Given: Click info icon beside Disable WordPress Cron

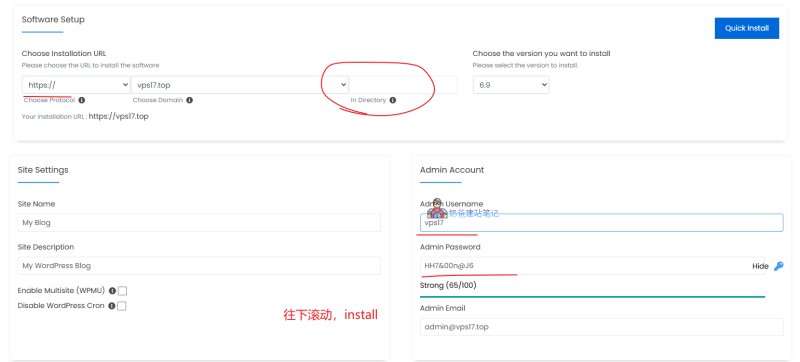Looking at the screenshot, I should coord(112,306).
